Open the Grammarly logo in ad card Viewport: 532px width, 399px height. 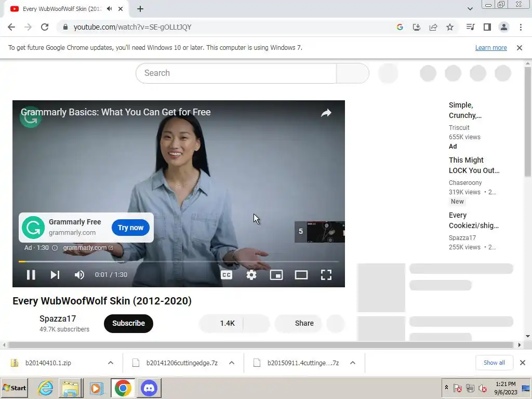[33, 228]
